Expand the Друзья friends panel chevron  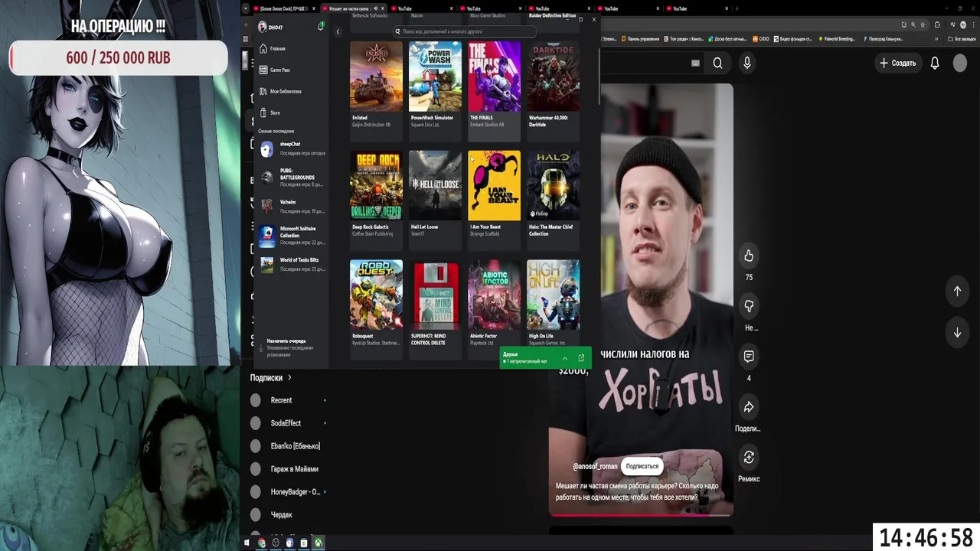pyautogui.click(x=565, y=358)
